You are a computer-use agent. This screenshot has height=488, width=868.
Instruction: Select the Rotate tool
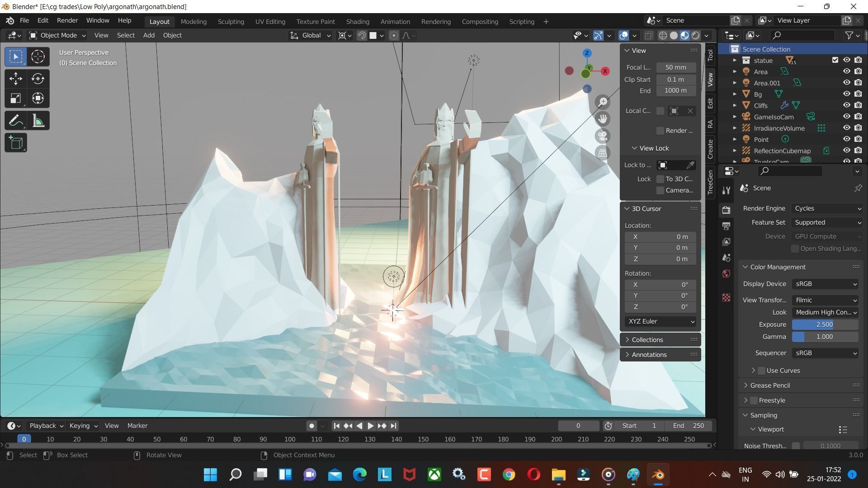38,79
